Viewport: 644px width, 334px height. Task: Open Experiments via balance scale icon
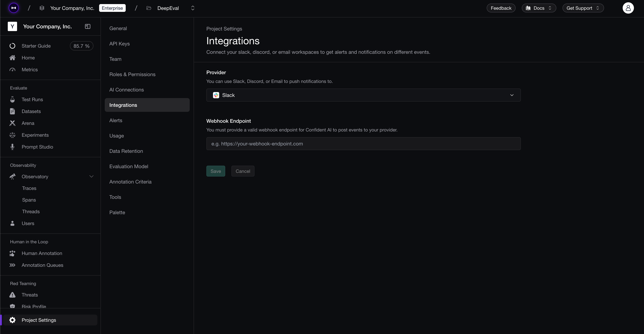point(12,135)
